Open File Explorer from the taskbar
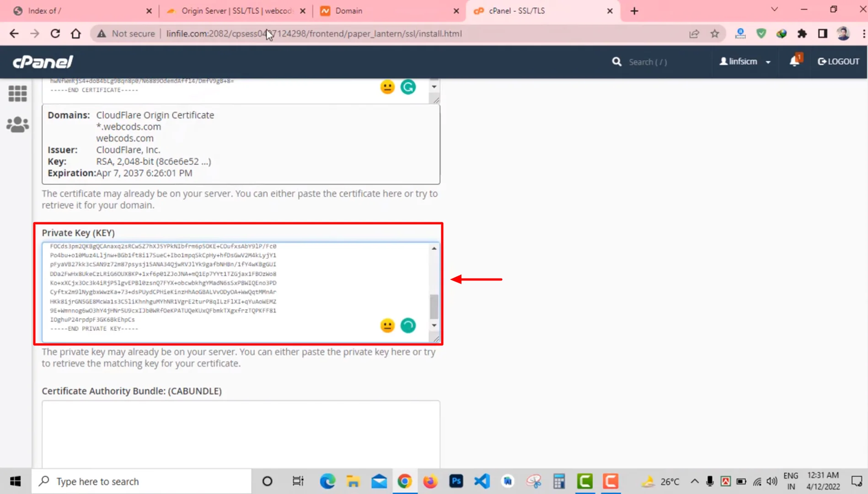The height and width of the screenshot is (494, 868). click(x=353, y=481)
